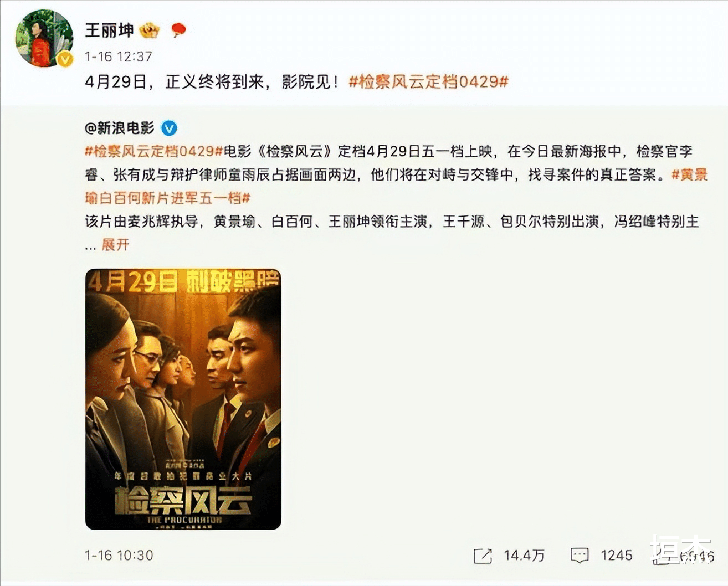Click the 1-16 10:30 original post timestamp
728x586 pixels.
[119, 556]
